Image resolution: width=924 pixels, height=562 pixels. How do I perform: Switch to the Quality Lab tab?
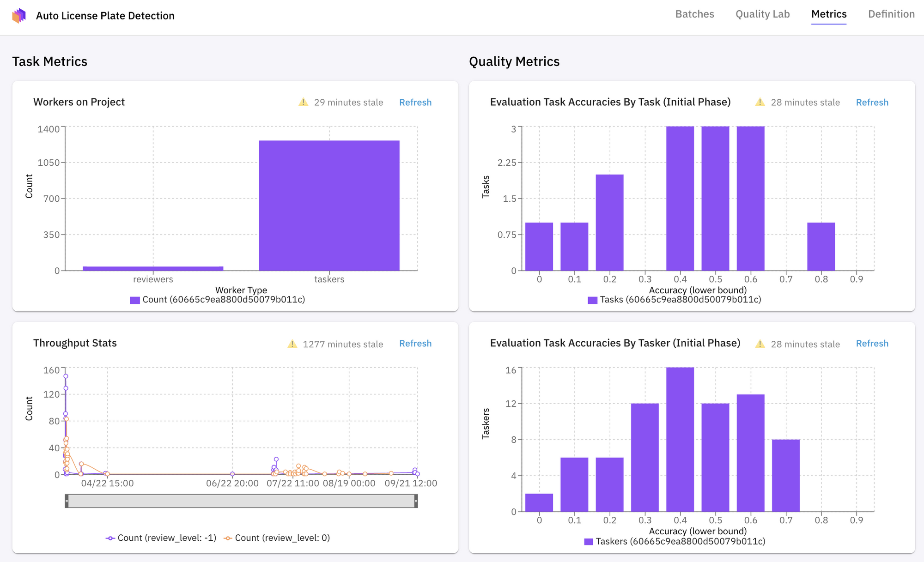762,14
